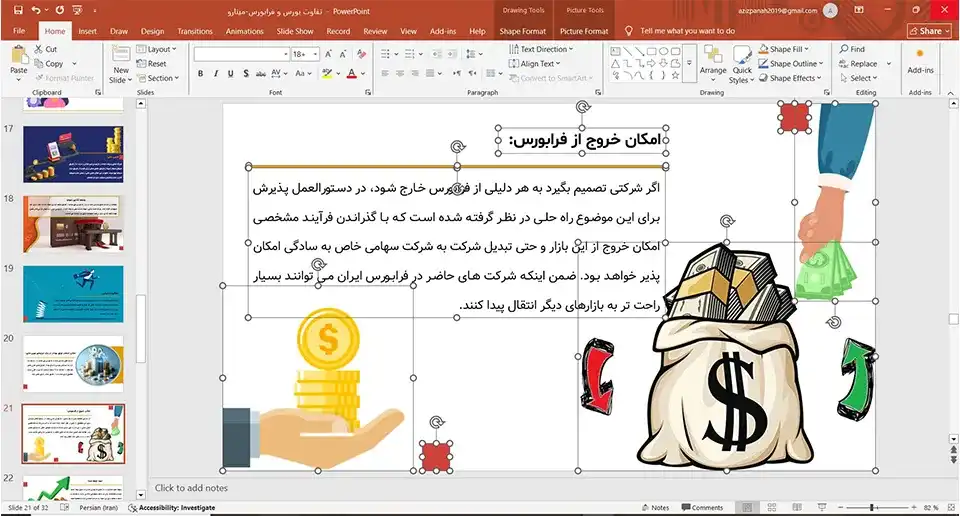Screen dimensions: 960x516
Task: Click the Add-ins button
Action: pos(920,61)
